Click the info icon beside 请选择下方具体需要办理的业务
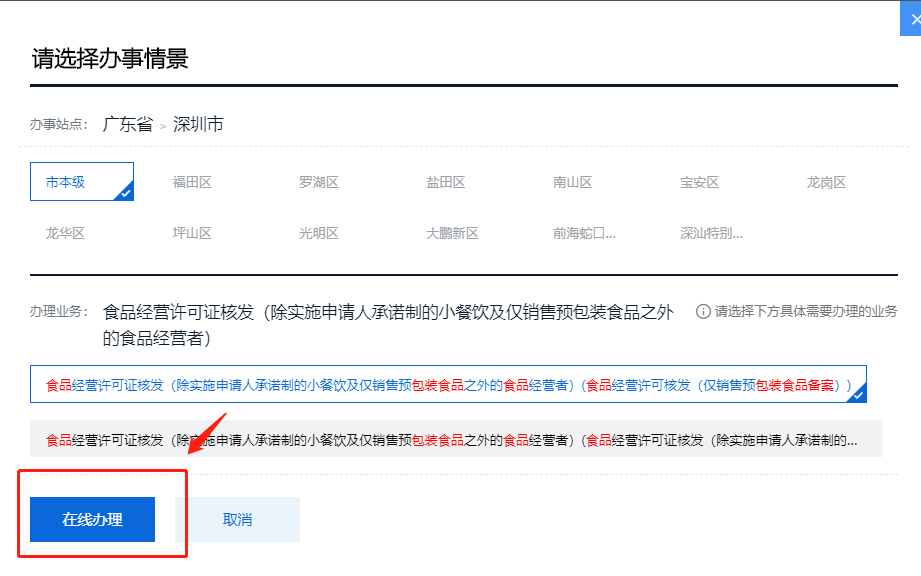 703,311
